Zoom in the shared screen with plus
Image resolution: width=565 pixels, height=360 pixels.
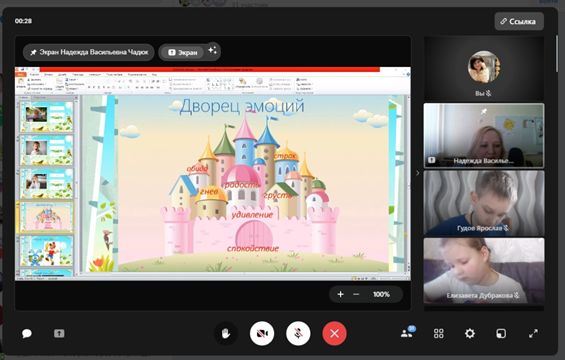340,294
